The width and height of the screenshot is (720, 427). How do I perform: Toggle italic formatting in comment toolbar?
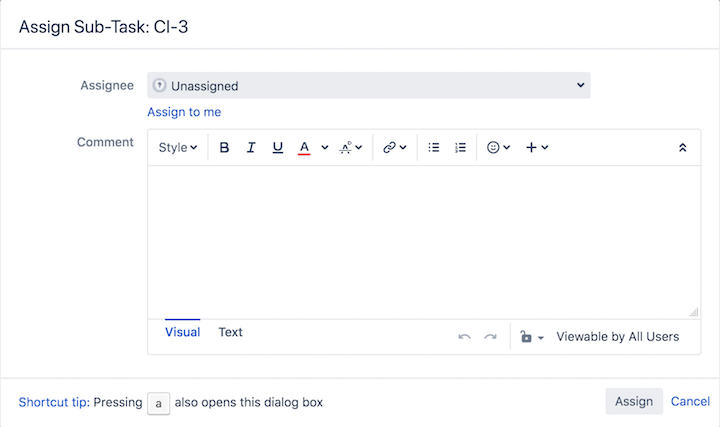point(251,147)
